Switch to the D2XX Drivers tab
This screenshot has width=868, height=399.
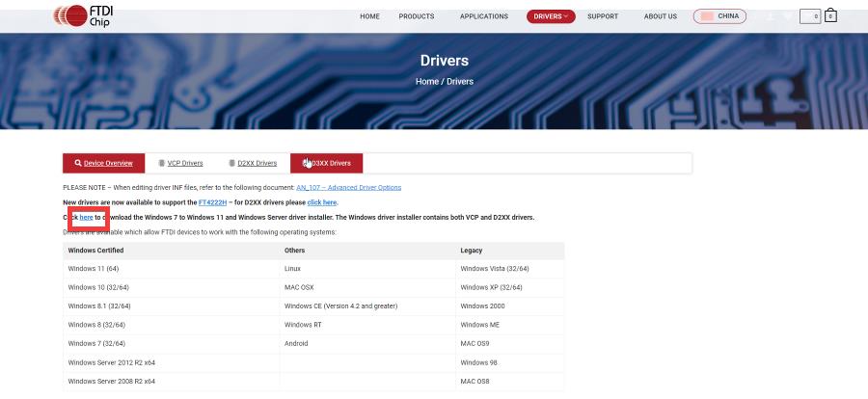point(253,163)
